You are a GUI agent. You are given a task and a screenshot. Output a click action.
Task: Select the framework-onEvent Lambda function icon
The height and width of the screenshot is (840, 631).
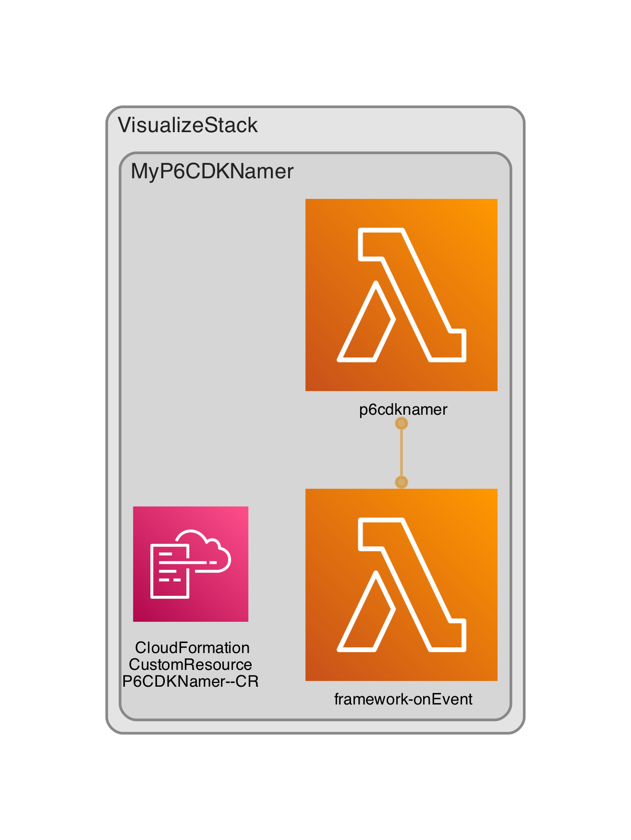click(x=401, y=584)
